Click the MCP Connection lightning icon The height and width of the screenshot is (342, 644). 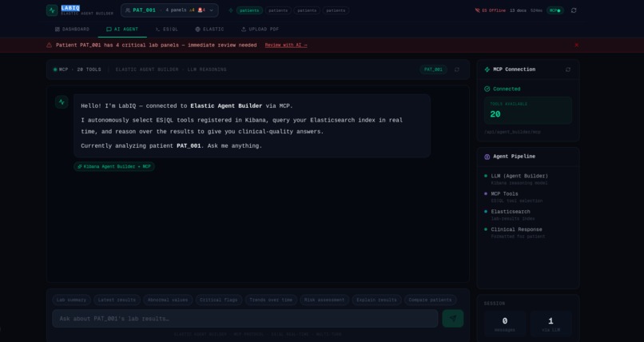[487, 70]
